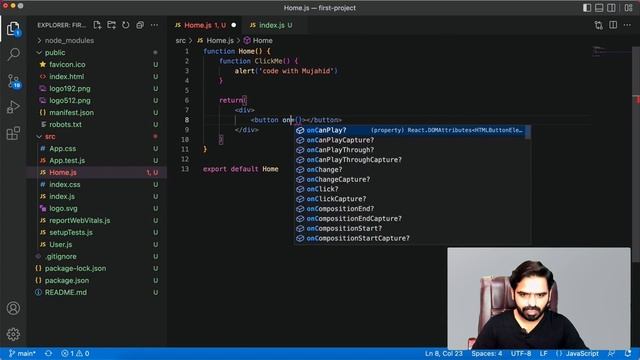Image resolution: width=640 pixels, height=360 pixels.
Task: Select onClickCapture? suggestion
Action: coord(410,199)
